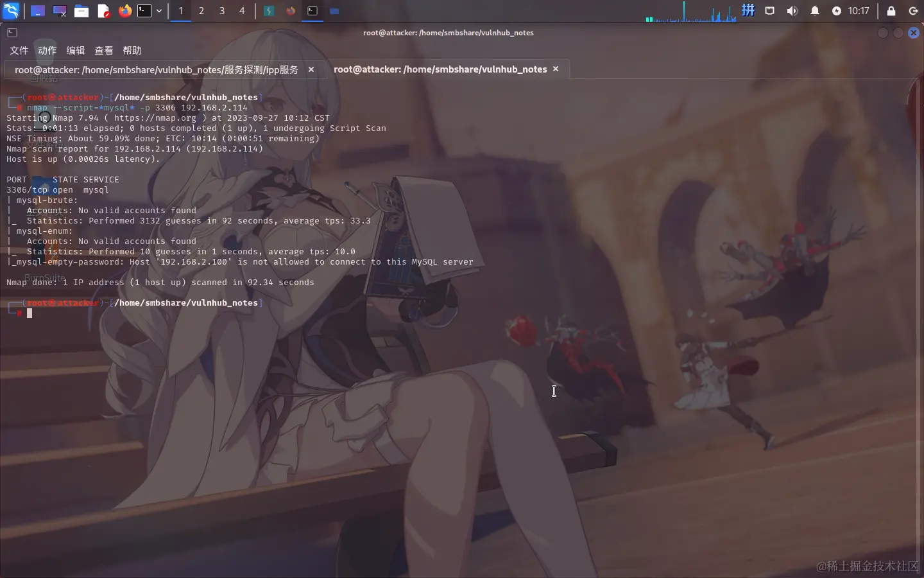Minimize the terminal window
This screenshot has width=924, height=578.
pos(883,33)
